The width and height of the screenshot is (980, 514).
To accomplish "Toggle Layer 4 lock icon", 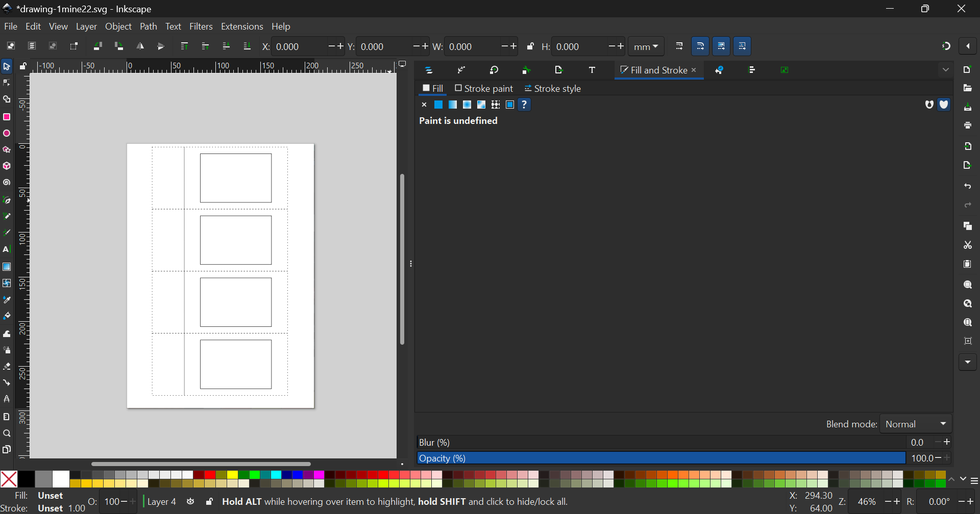I will [209, 502].
